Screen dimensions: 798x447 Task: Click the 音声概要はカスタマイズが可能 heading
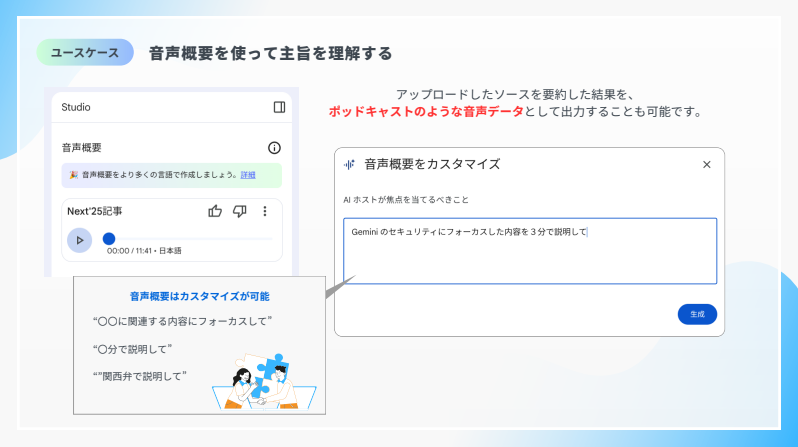pyautogui.click(x=200, y=296)
